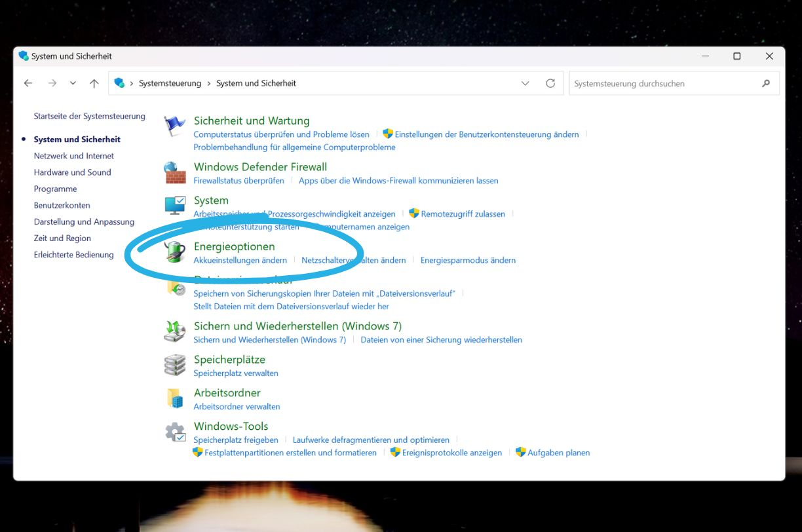The width and height of the screenshot is (802, 532).
Task: Click Remotezugriff zulassen
Action: coord(463,214)
